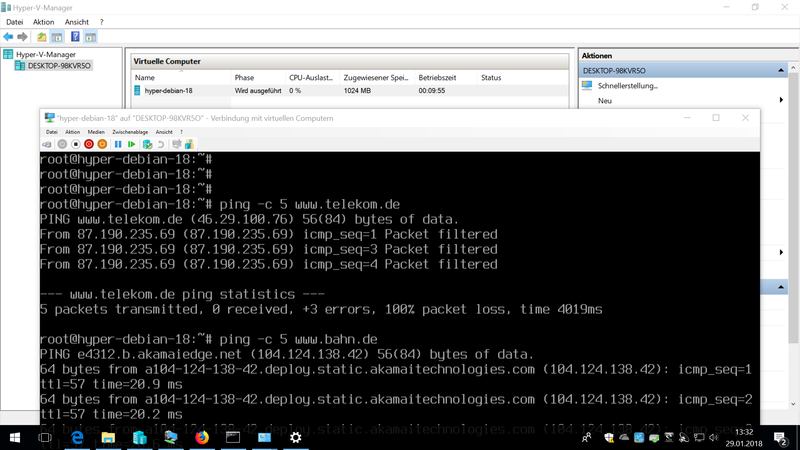The width and height of the screenshot is (800, 450).
Task: Click the '1024 MB' memory cell
Action: pos(357,90)
